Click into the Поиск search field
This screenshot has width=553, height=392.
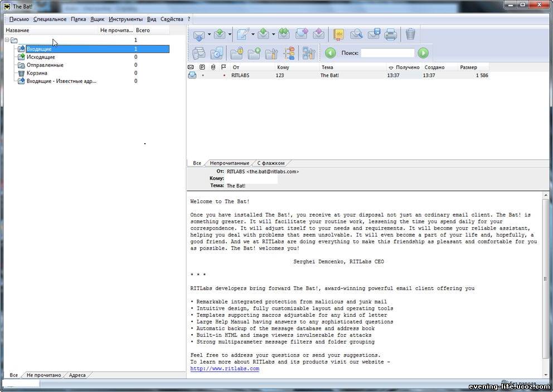point(387,53)
